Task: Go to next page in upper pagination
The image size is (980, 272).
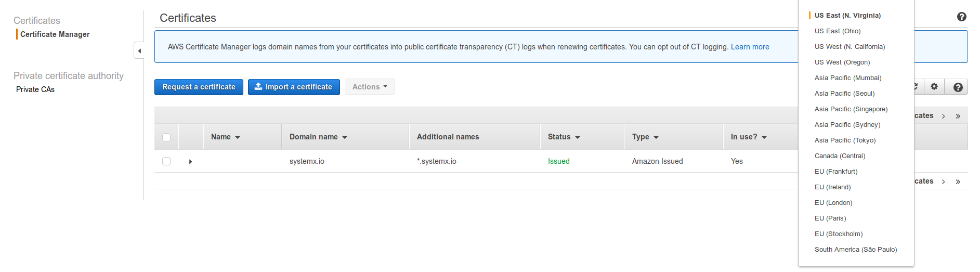Action: [943, 116]
